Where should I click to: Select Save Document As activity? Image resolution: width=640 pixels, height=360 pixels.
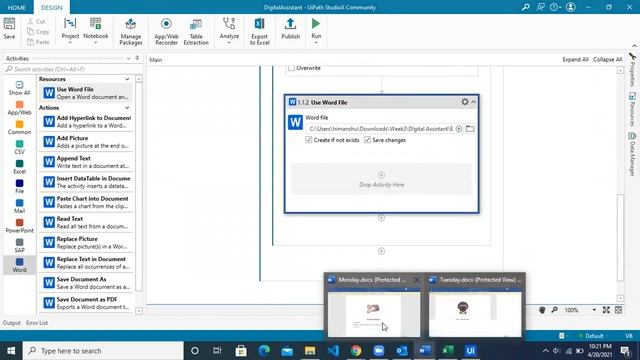(86, 283)
